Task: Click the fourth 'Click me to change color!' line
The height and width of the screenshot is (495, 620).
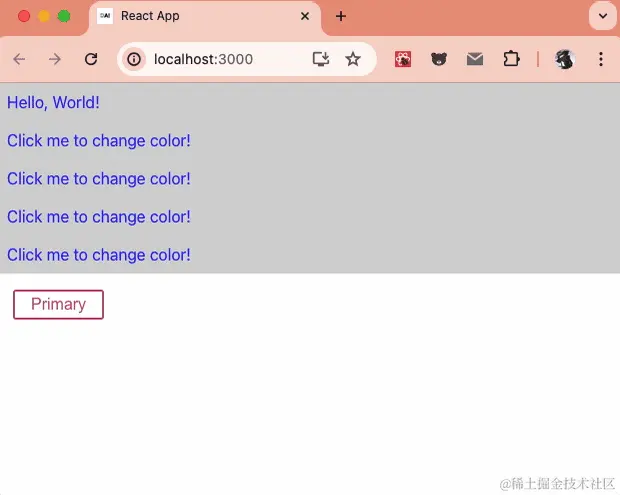Action: 99,255
